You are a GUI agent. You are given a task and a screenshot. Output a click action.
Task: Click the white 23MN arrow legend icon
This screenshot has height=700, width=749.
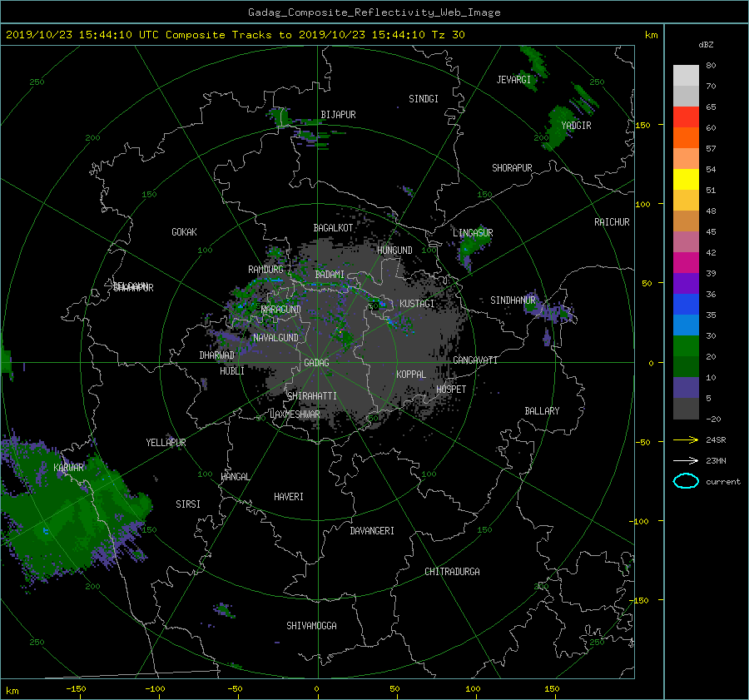pos(686,460)
